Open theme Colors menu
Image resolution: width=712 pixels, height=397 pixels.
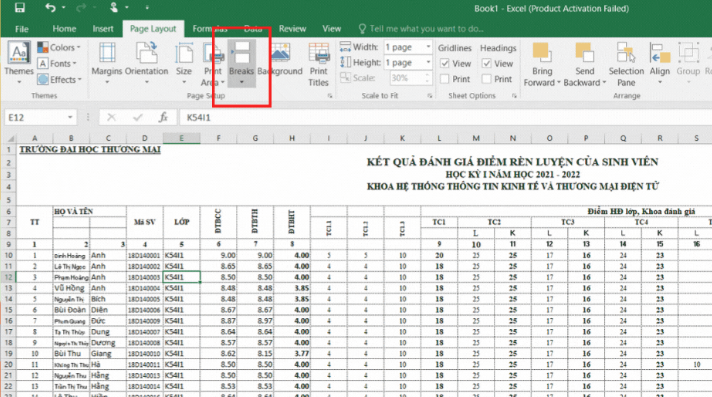59,47
